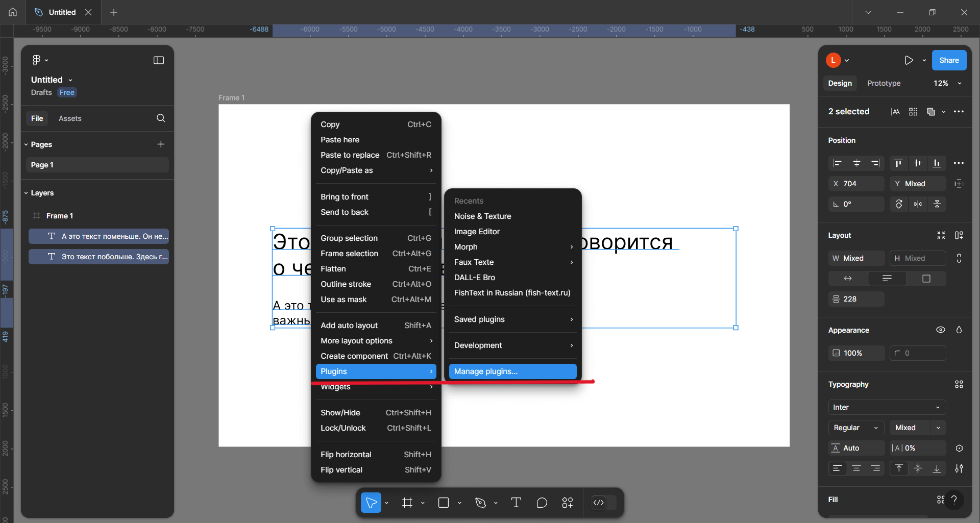
Task: Align left in Position section
Action: tap(837, 163)
